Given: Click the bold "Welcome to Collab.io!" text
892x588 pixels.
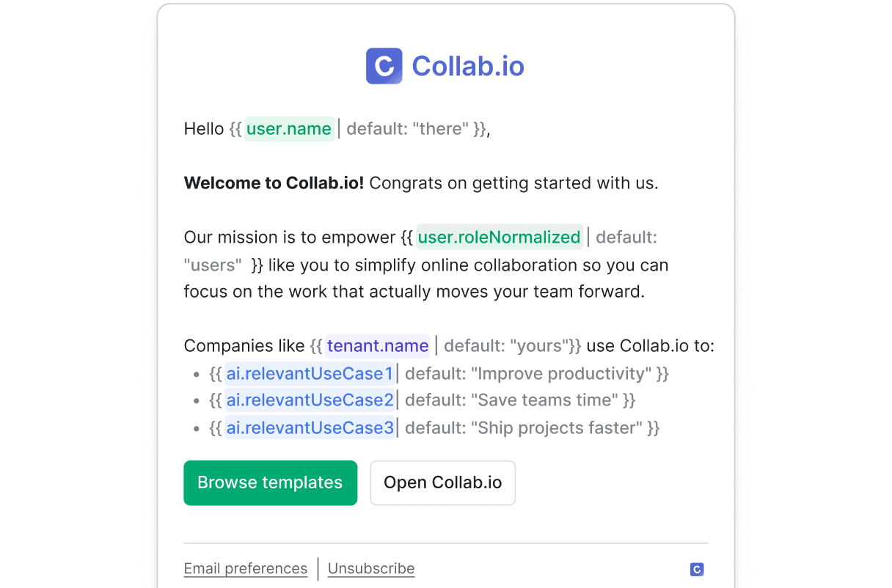Looking at the screenshot, I should [274, 183].
